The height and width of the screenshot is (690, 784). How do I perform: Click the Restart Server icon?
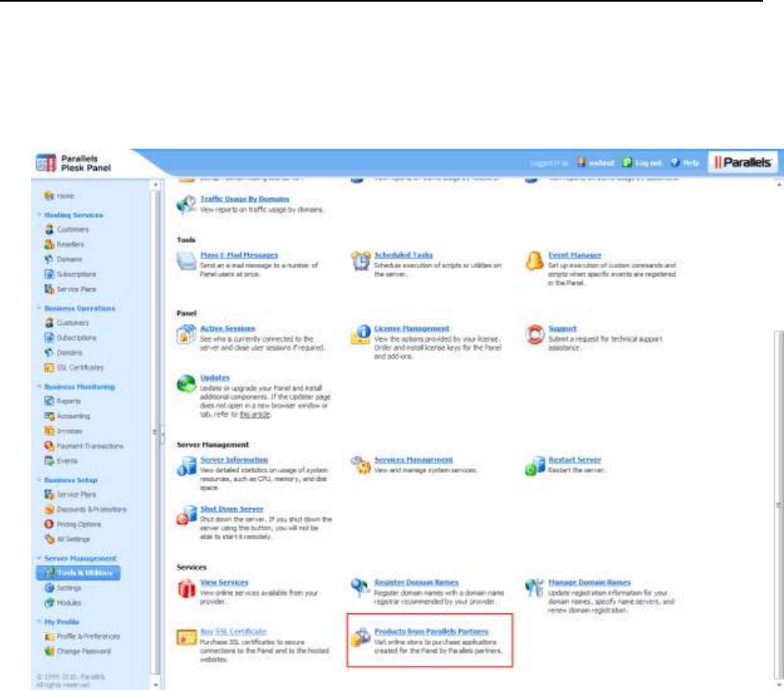click(534, 465)
